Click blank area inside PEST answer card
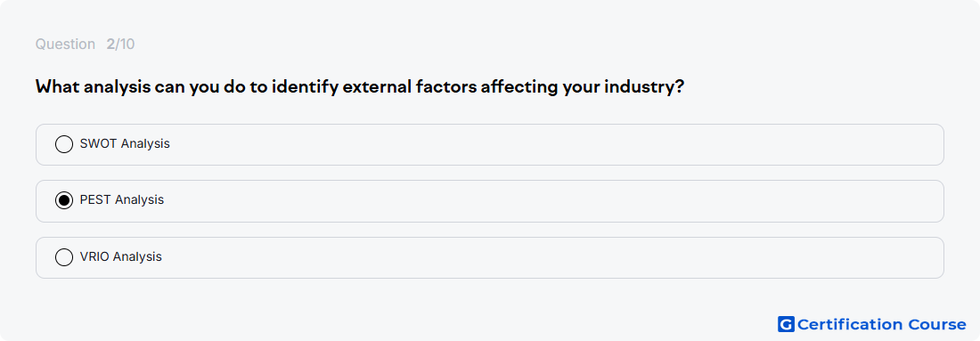The height and width of the screenshot is (341, 980). coord(556,201)
